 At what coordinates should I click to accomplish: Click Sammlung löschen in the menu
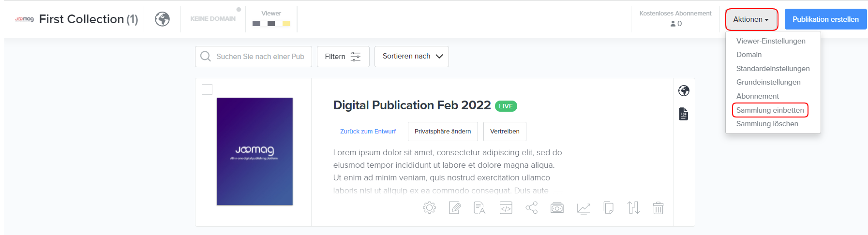tap(767, 124)
